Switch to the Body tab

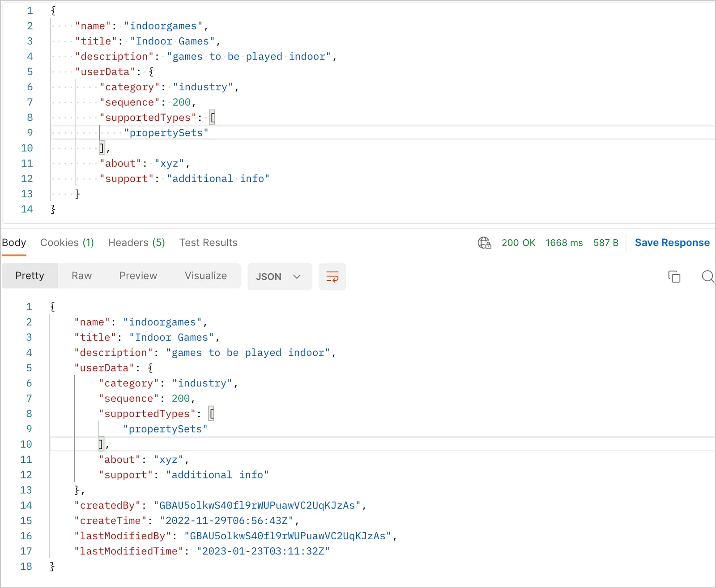click(14, 243)
